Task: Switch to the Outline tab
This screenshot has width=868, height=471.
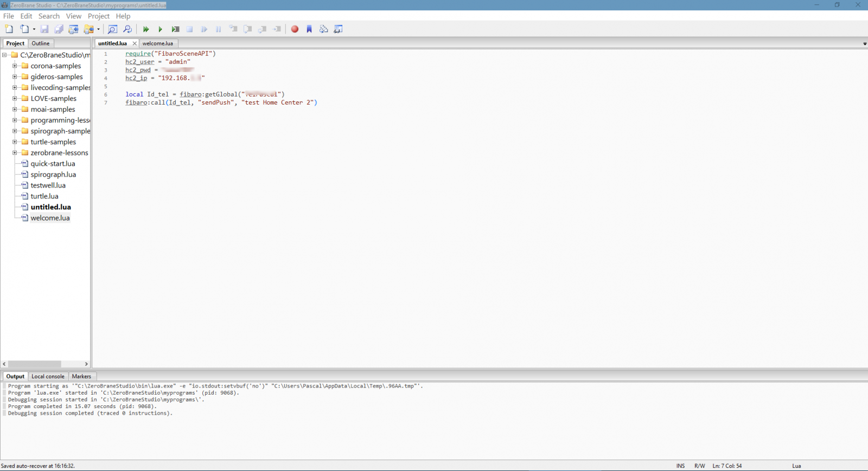Action: click(41, 43)
